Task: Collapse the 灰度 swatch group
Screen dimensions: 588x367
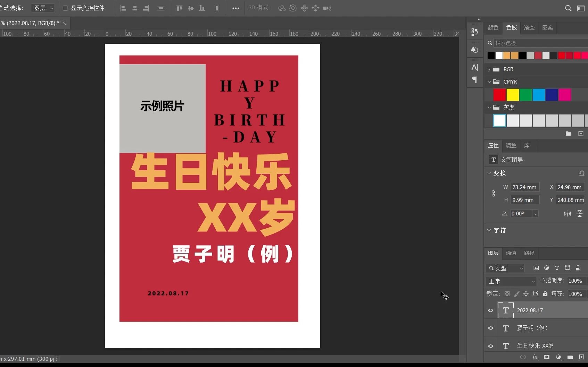Action: pos(489,108)
